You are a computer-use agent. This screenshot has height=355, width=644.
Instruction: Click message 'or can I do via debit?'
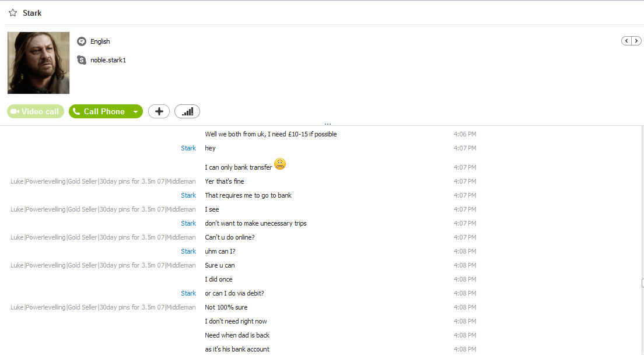click(x=234, y=293)
